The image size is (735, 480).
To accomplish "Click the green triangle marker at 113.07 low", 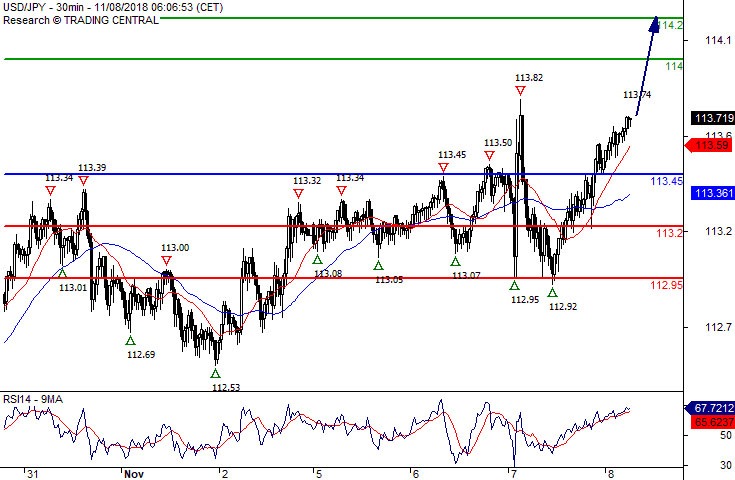I will point(455,262).
